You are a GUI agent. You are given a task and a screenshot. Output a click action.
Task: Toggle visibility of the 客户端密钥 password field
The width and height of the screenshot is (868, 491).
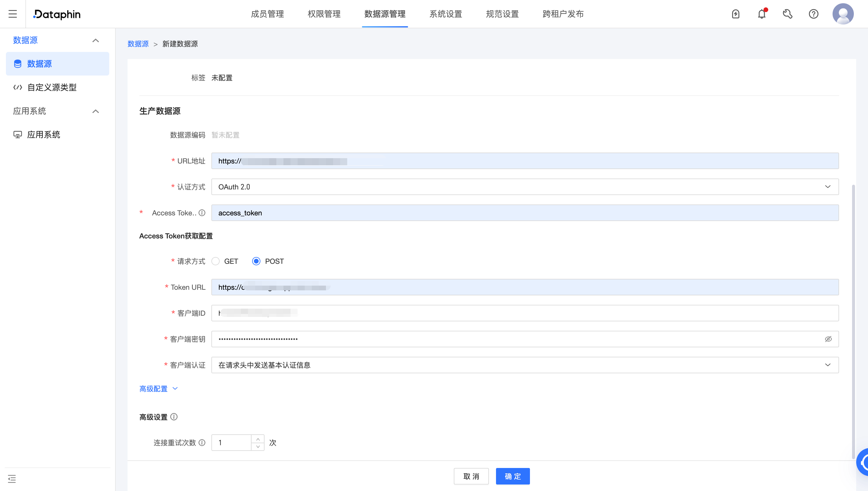click(828, 339)
